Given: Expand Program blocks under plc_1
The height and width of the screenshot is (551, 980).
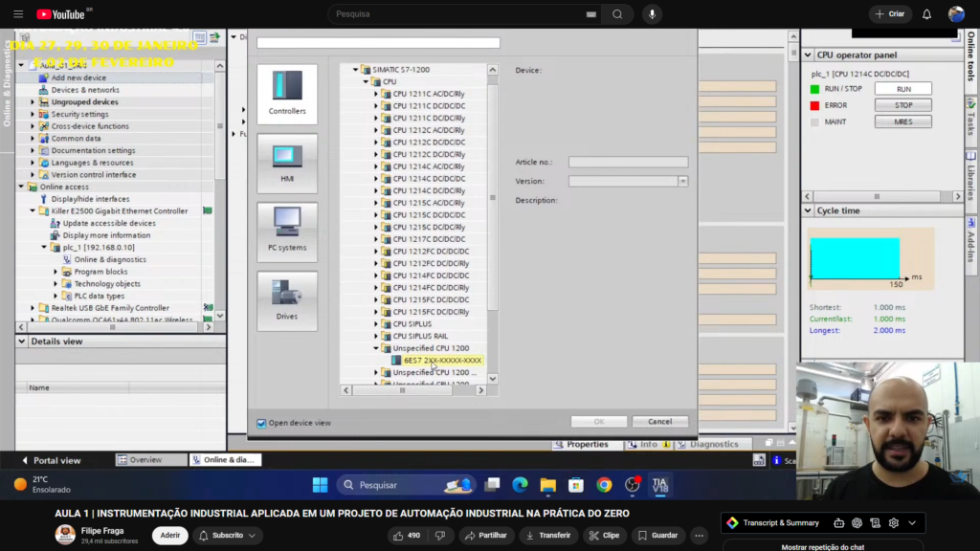Looking at the screenshot, I should (x=56, y=272).
